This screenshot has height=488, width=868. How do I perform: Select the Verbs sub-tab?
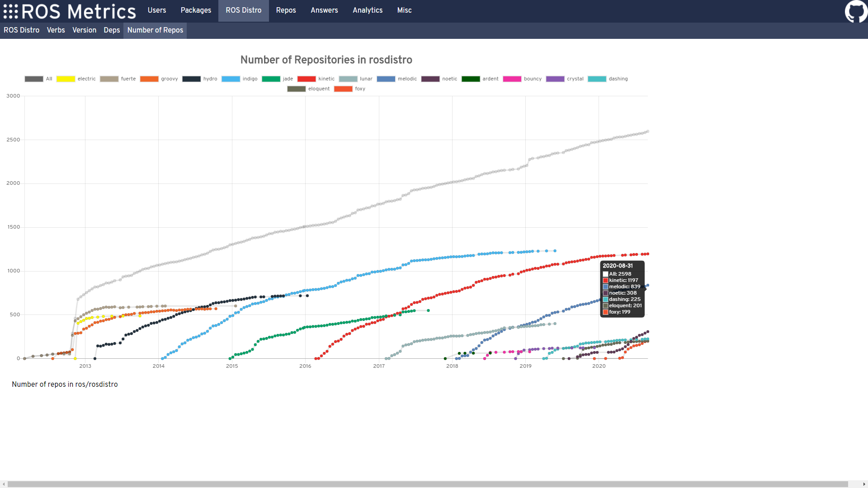click(x=56, y=30)
